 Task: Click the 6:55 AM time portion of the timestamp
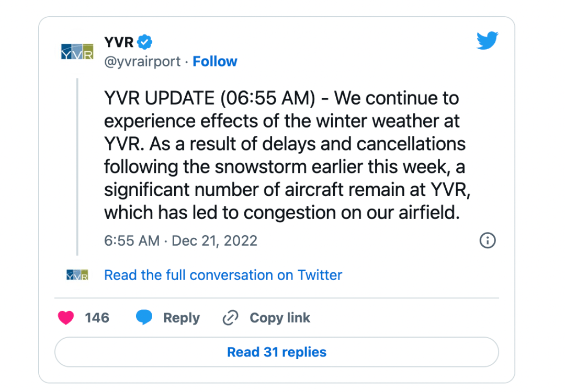click(131, 241)
